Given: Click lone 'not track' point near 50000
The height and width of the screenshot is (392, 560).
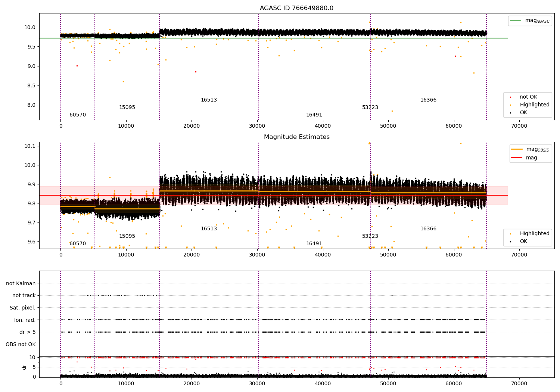Looking at the screenshot, I should pos(392,295).
